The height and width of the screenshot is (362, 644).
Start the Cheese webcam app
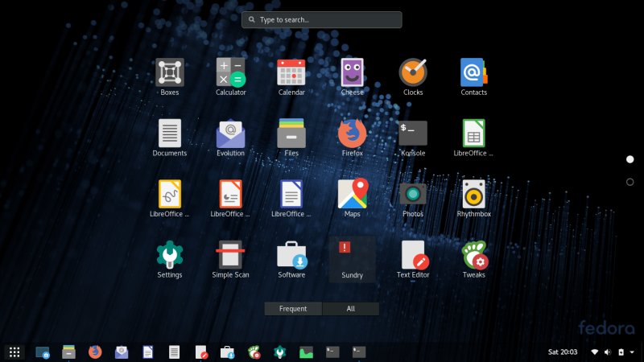click(x=352, y=77)
